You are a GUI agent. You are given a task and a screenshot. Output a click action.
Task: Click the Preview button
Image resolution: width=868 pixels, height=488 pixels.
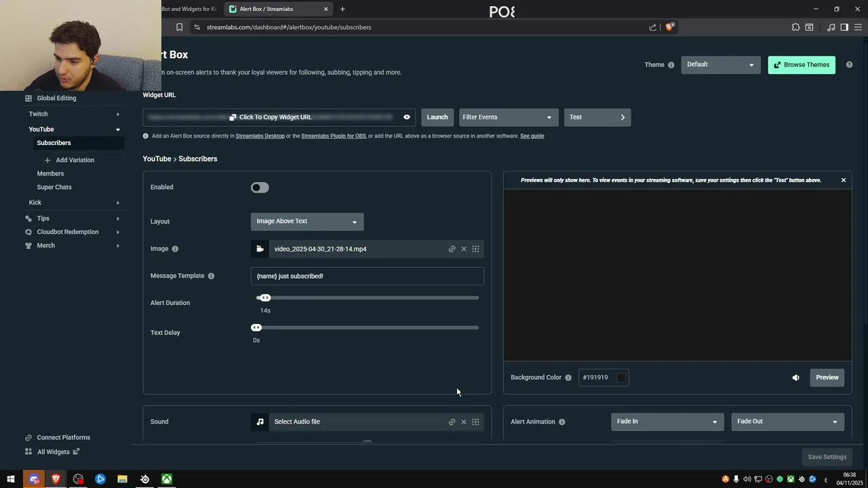pos(827,378)
